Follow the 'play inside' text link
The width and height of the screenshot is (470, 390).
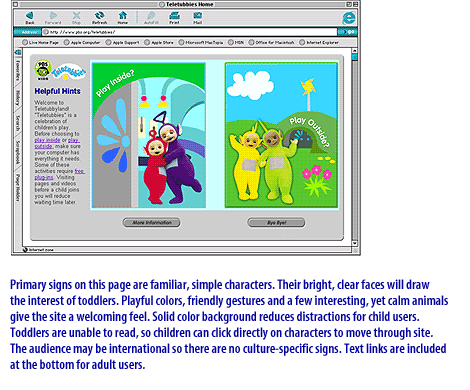pos(47,140)
